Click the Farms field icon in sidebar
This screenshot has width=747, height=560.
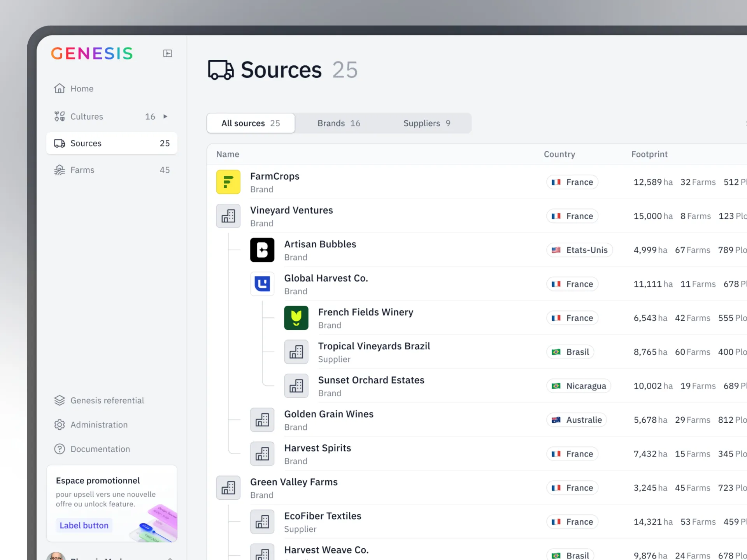pyautogui.click(x=60, y=170)
